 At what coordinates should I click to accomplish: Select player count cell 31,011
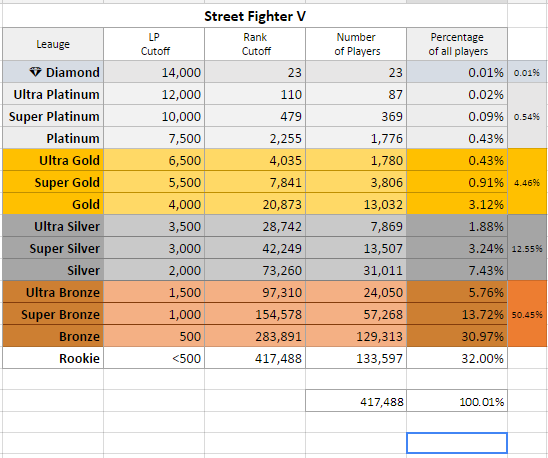(x=356, y=270)
